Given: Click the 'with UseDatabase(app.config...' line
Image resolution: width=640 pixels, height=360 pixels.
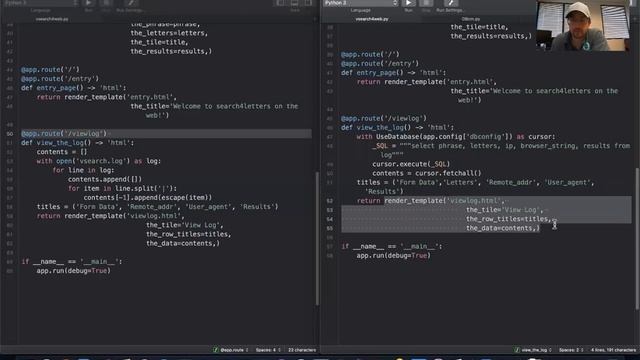Looking at the screenshot, I should pos(456,137).
